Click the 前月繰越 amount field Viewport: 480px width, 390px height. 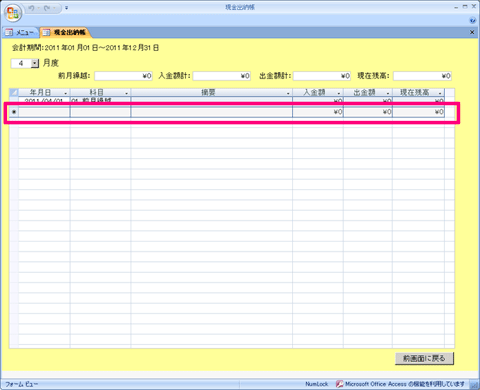click(123, 76)
